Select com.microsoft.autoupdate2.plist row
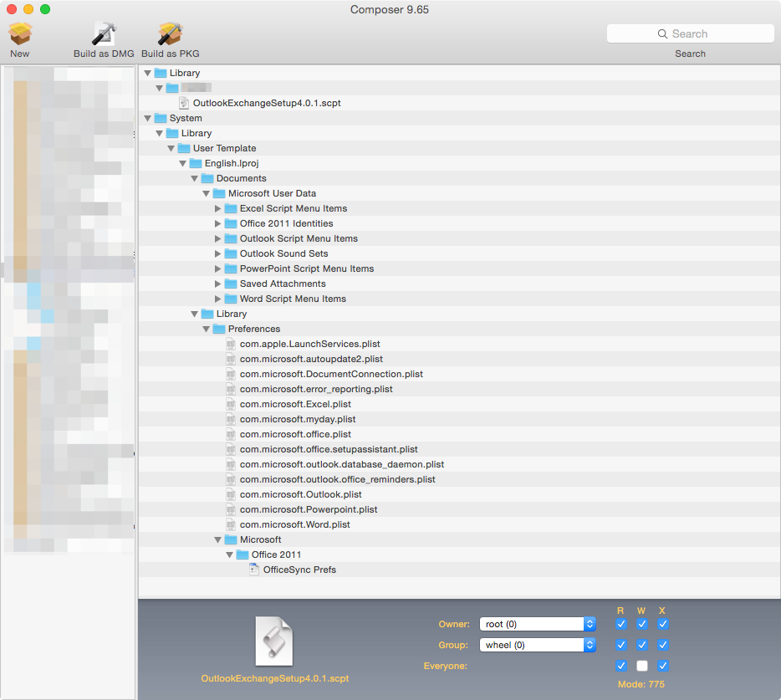The height and width of the screenshot is (700, 781). click(x=459, y=359)
